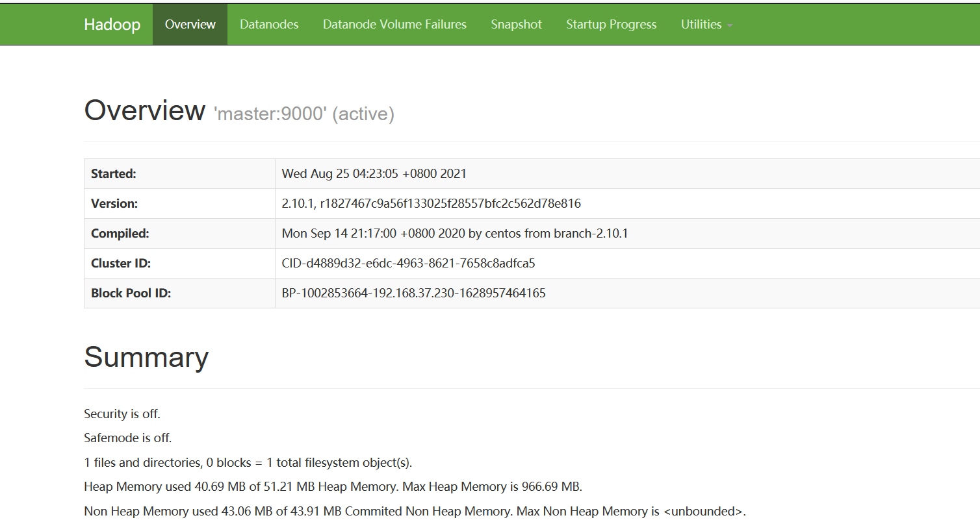Expand the Utilities dropdown menu

[x=706, y=24]
